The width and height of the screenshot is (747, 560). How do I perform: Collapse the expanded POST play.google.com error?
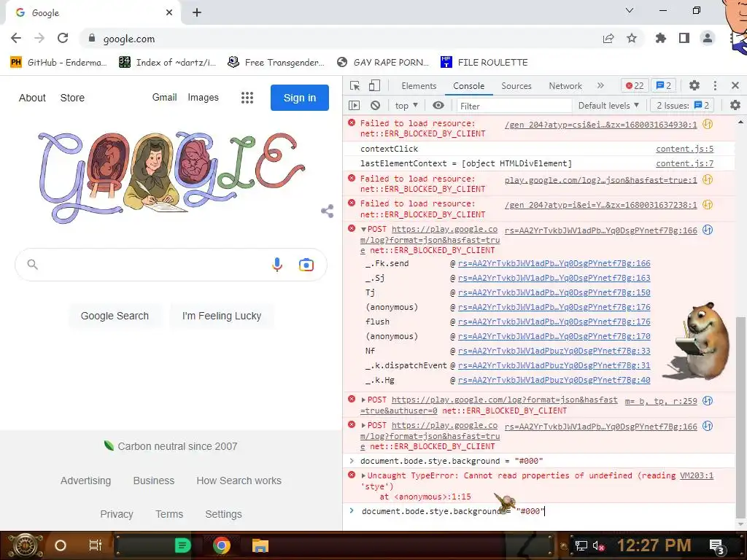(363, 230)
